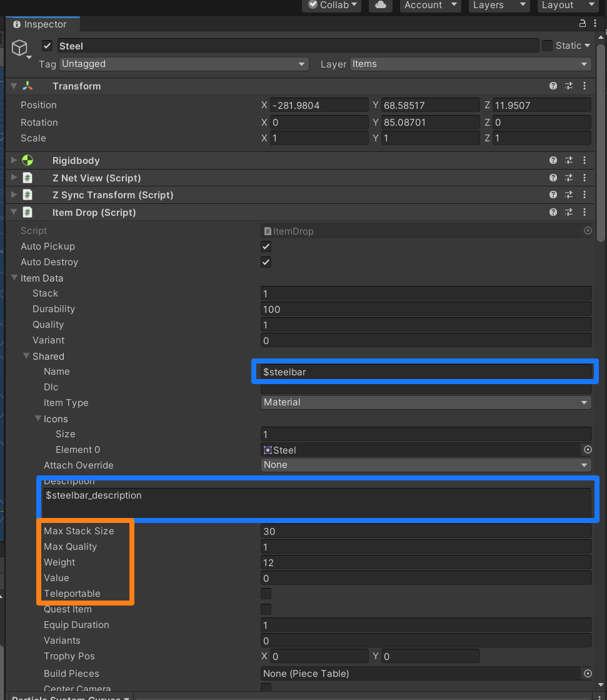Open the Layer Items dropdown
Image resolution: width=607 pixels, height=700 pixels.
point(471,64)
